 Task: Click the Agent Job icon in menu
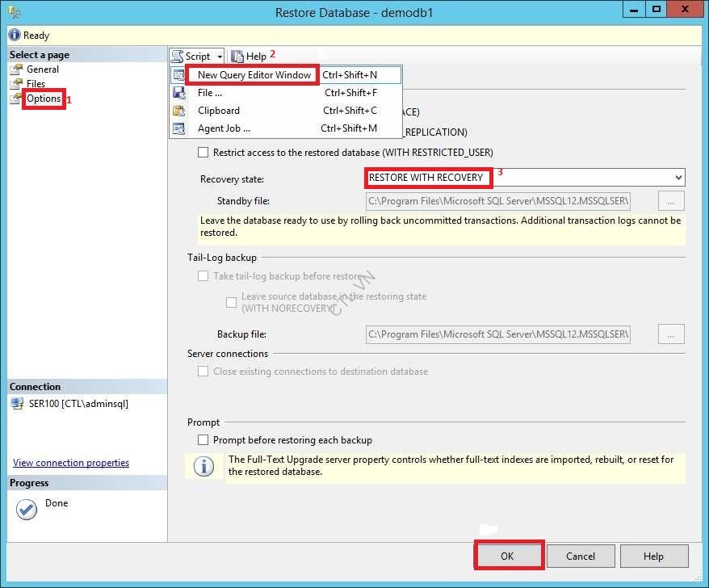pyautogui.click(x=180, y=128)
